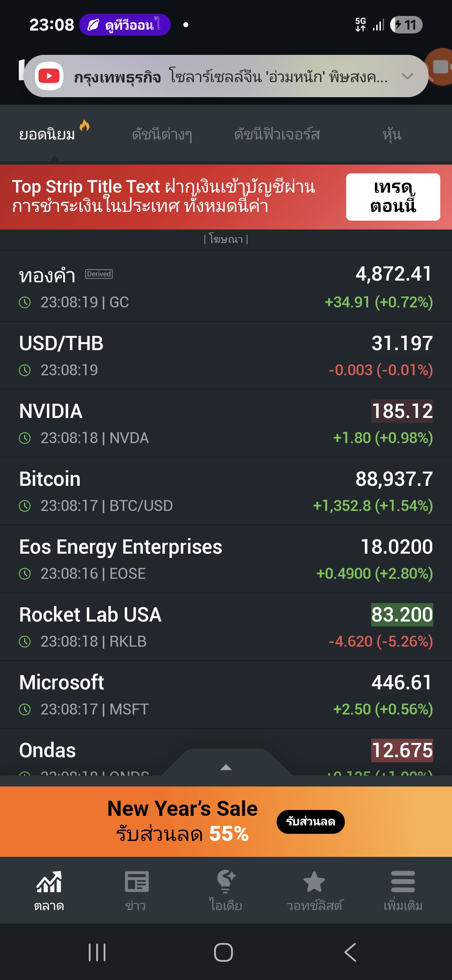Open the Rocket Lab USA row

tap(226, 627)
